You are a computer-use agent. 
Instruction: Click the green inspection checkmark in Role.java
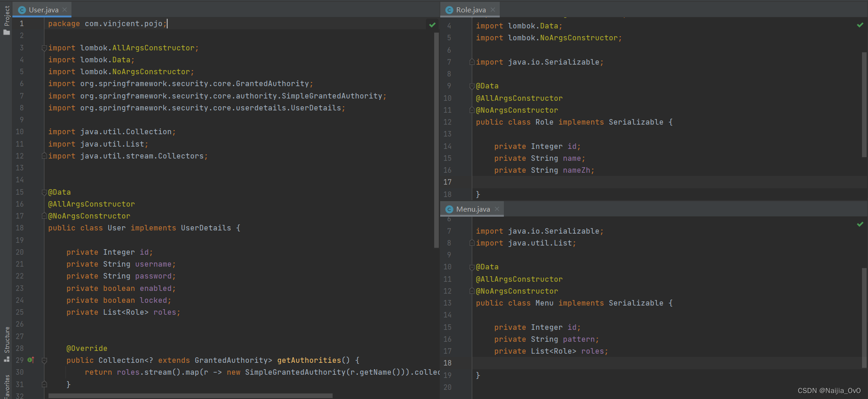pos(860,25)
